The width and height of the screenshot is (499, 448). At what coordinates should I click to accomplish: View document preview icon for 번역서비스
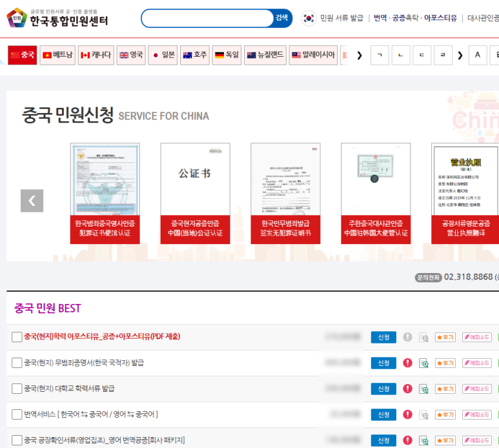[423, 415]
